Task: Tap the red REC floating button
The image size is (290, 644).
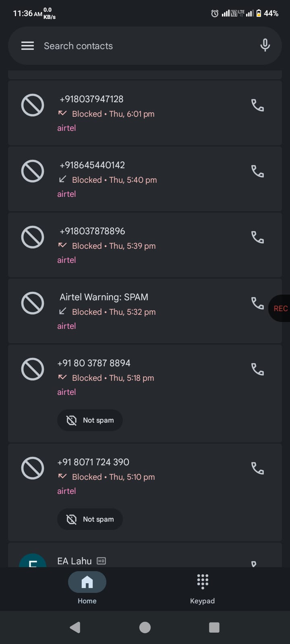Action: coord(280,308)
